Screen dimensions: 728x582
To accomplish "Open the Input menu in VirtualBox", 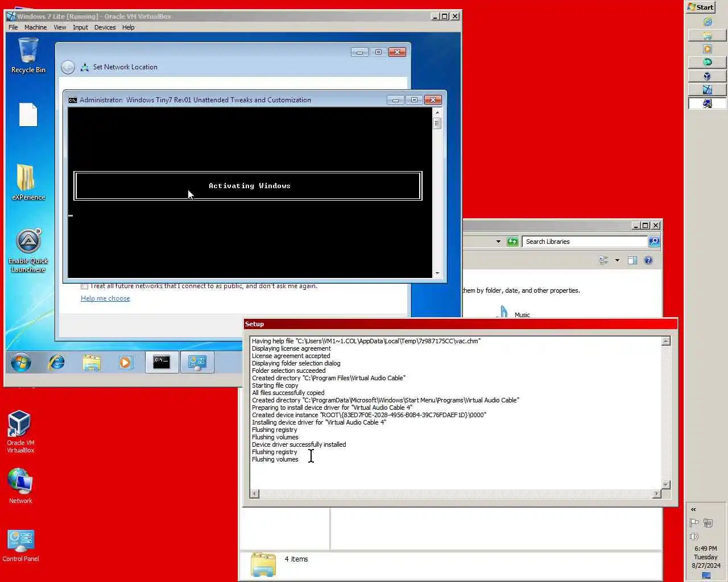I will click(x=80, y=27).
